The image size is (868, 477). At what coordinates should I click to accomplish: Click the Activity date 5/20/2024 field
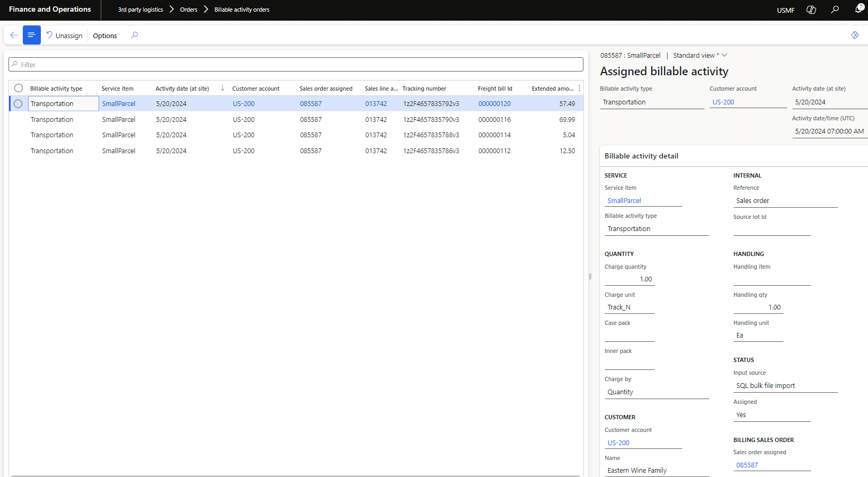click(829, 102)
